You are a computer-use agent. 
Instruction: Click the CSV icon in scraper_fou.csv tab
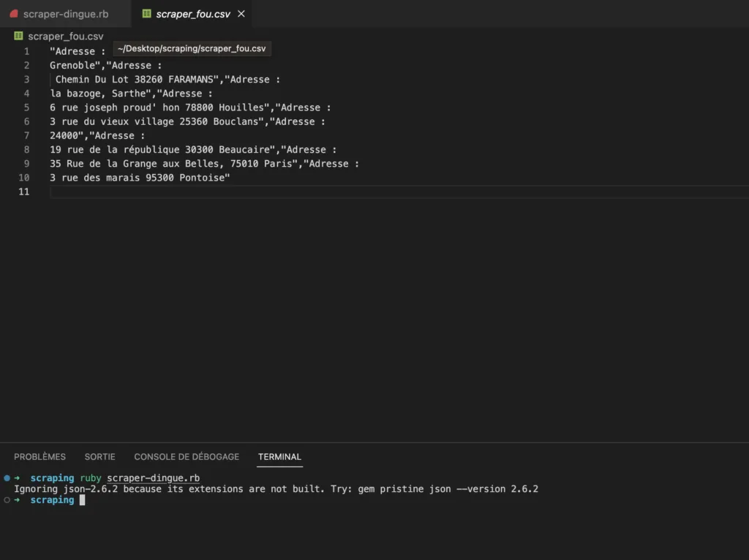[x=146, y=14]
